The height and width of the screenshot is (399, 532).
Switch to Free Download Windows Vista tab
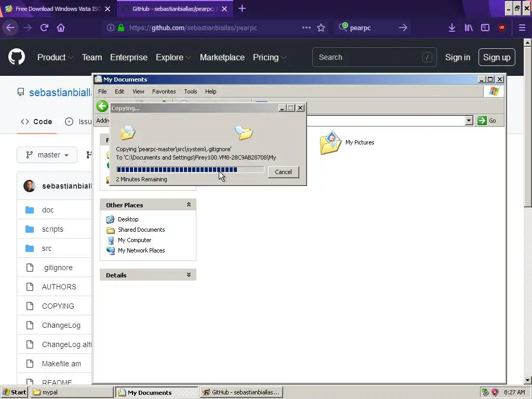[58, 9]
